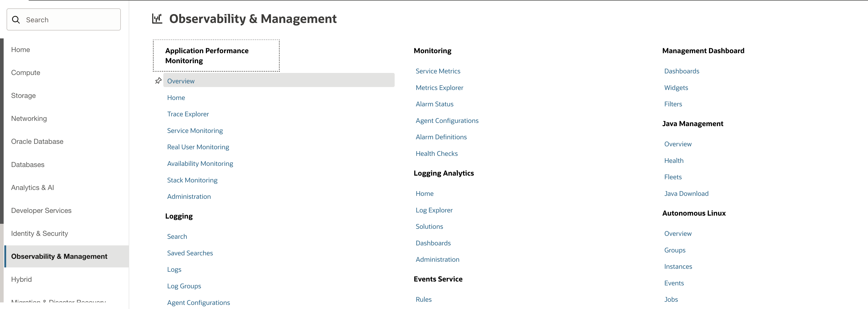Viewport: 868px width, 309px height.
Task: Open Oracle Database category
Action: point(37,141)
